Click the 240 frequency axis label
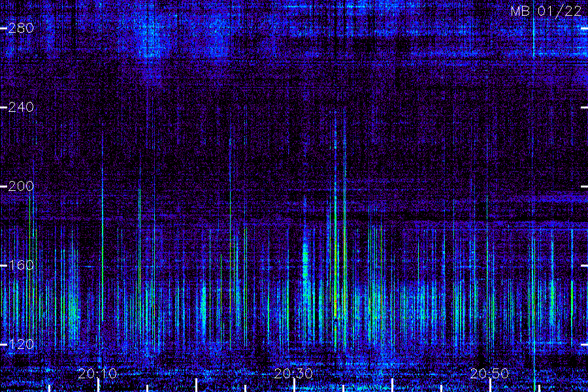The image size is (588, 392). click(21, 107)
